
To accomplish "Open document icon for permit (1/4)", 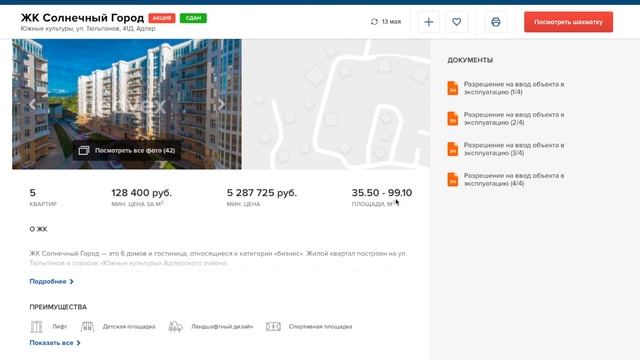I will pyautogui.click(x=453, y=88).
